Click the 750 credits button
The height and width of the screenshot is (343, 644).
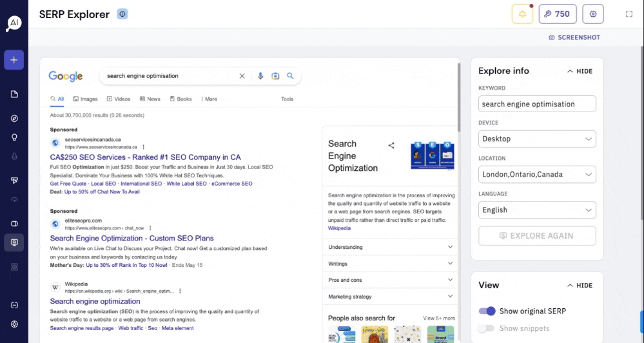pos(558,14)
